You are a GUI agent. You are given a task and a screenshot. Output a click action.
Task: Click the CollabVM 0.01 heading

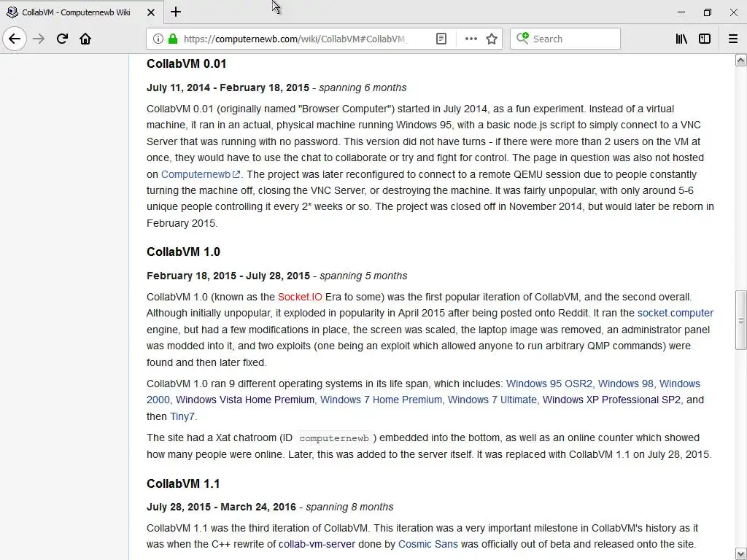[x=186, y=64]
